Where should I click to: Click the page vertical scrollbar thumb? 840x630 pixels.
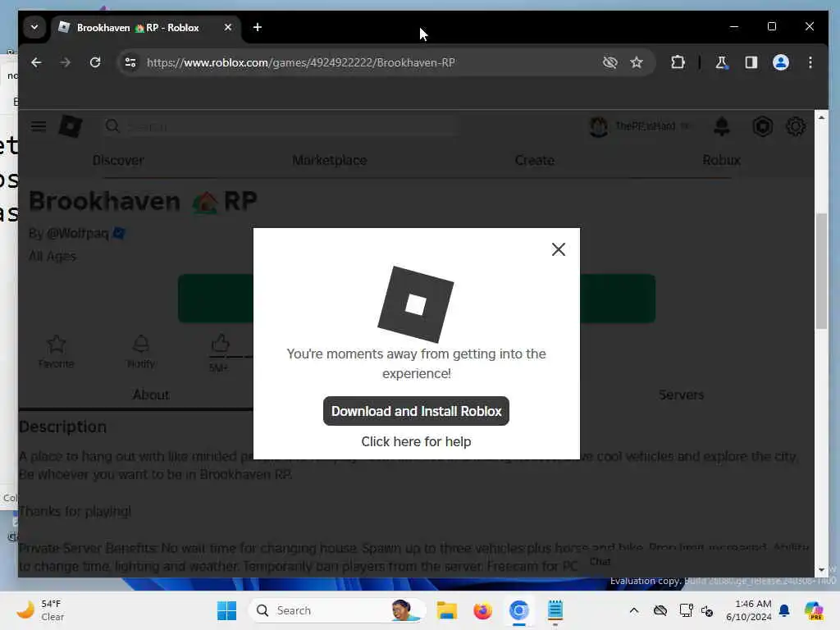(x=821, y=271)
